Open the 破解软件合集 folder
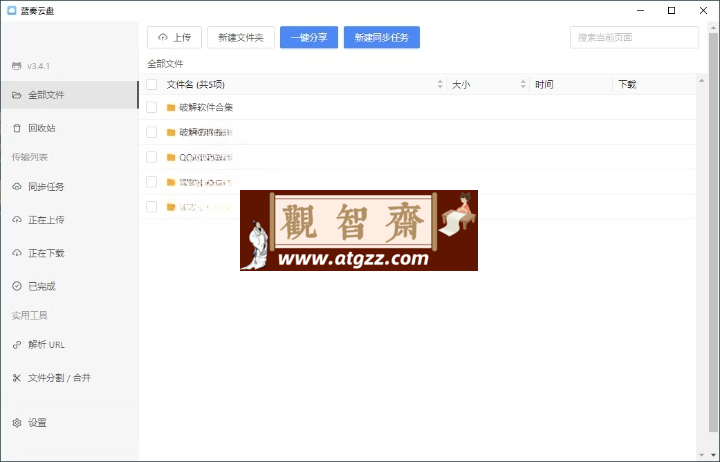This screenshot has width=720, height=462. click(x=206, y=107)
